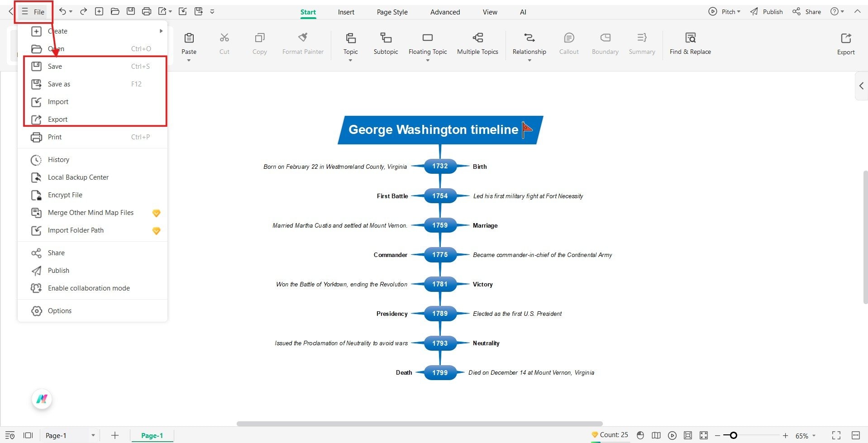Select the 1732 year node

pyautogui.click(x=440, y=166)
